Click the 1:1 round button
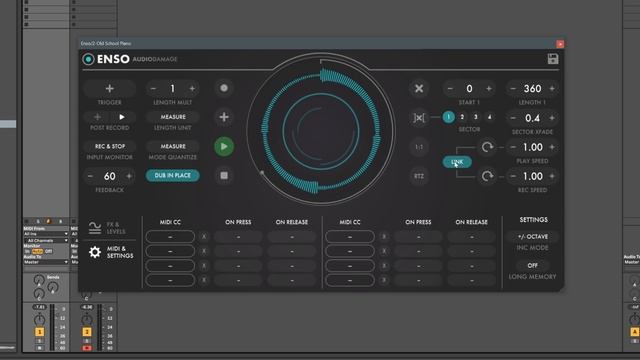Screen dimensions: 640x360 pos(419,147)
